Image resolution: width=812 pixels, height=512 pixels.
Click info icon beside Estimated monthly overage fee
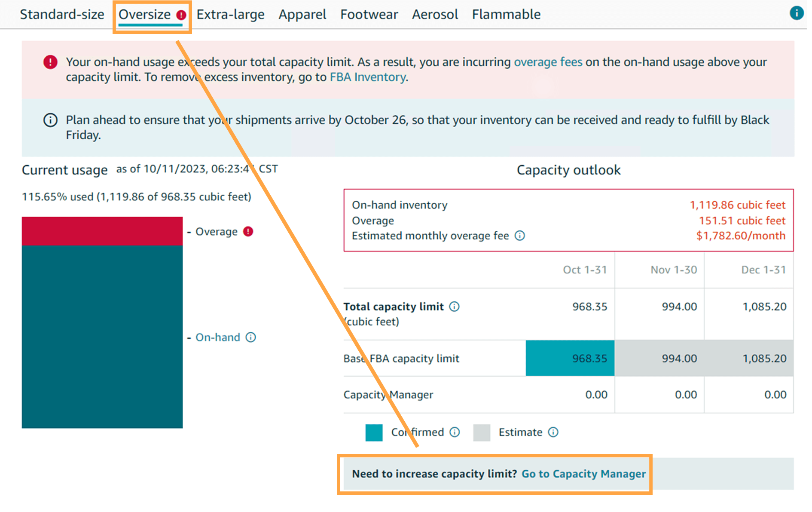(x=519, y=236)
